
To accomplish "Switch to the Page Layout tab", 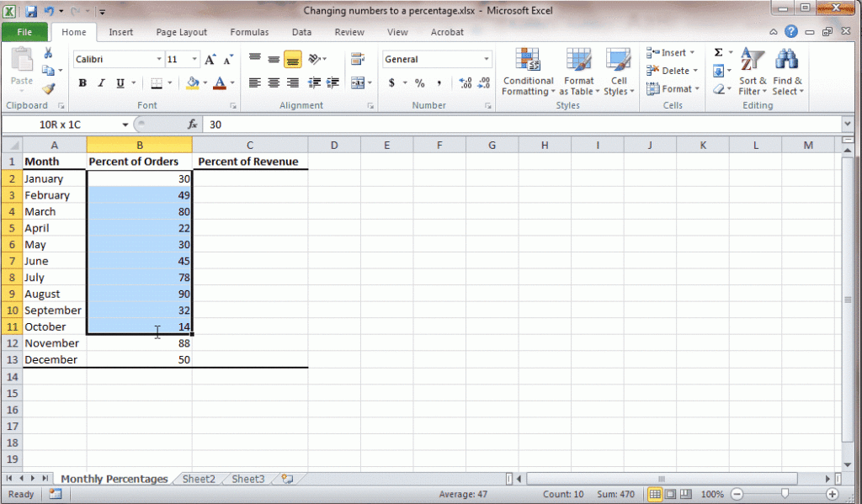I will click(x=182, y=32).
